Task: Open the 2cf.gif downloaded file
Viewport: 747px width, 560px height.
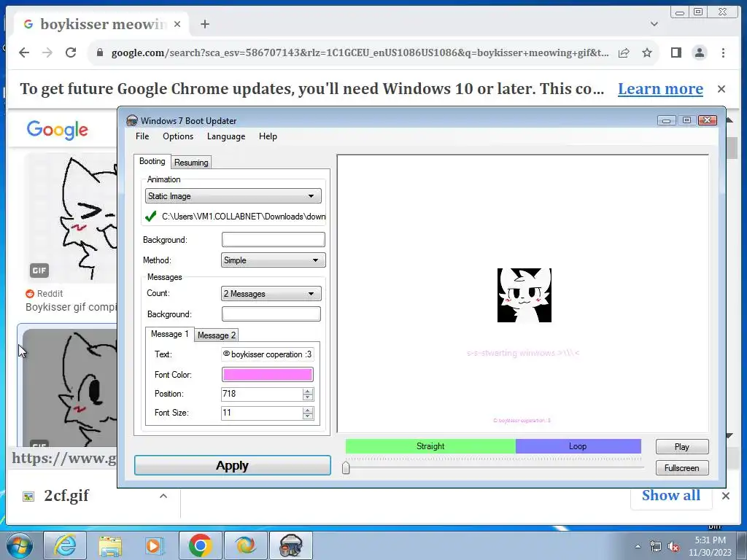Action: point(66,496)
